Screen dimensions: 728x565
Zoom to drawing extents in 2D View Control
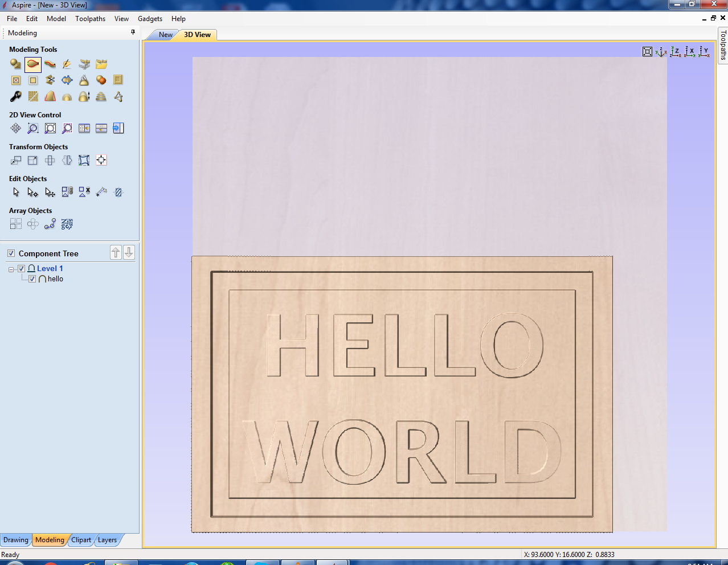pos(50,128)
